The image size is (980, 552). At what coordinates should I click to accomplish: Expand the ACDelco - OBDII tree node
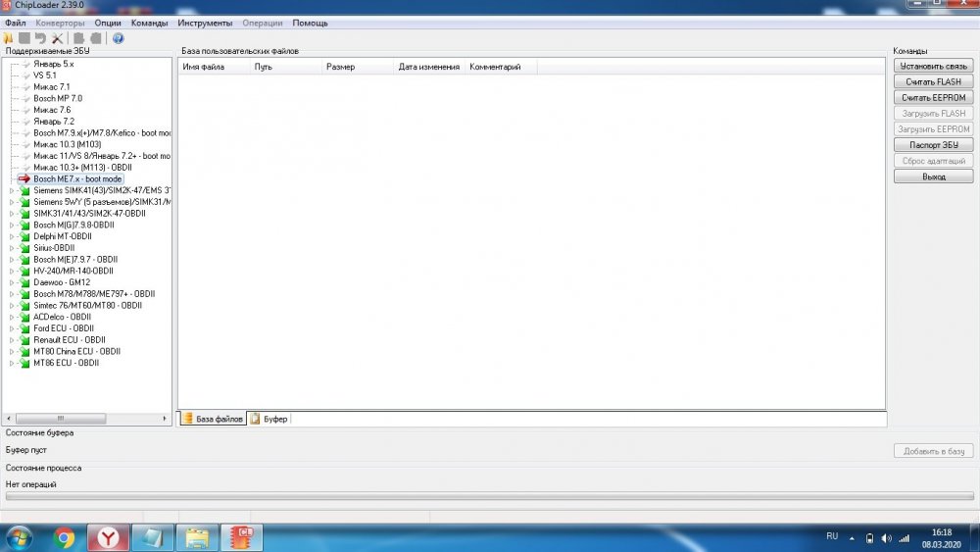(12, 317)
